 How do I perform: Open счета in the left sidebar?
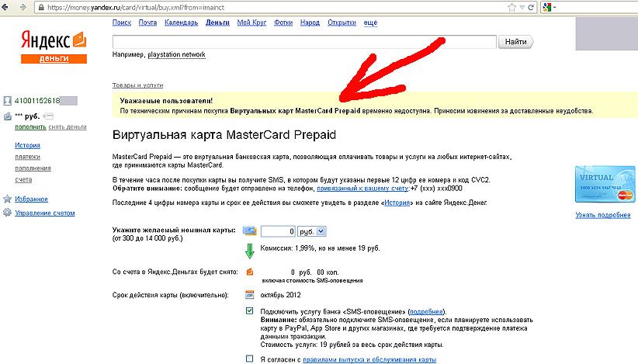23,179
